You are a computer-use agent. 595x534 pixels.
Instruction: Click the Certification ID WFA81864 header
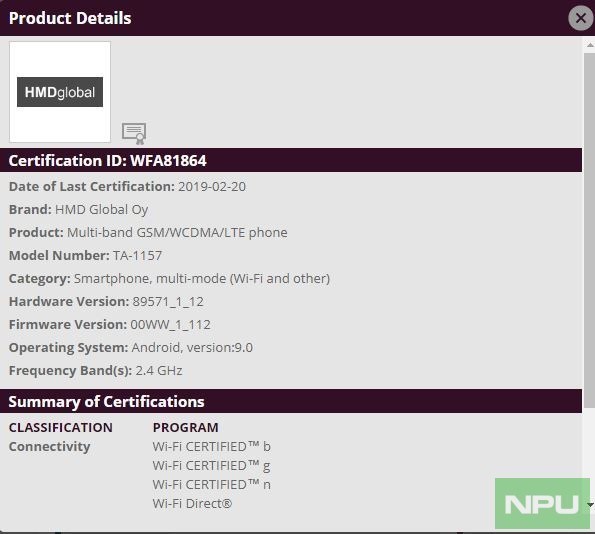click(x=291, y=160)
